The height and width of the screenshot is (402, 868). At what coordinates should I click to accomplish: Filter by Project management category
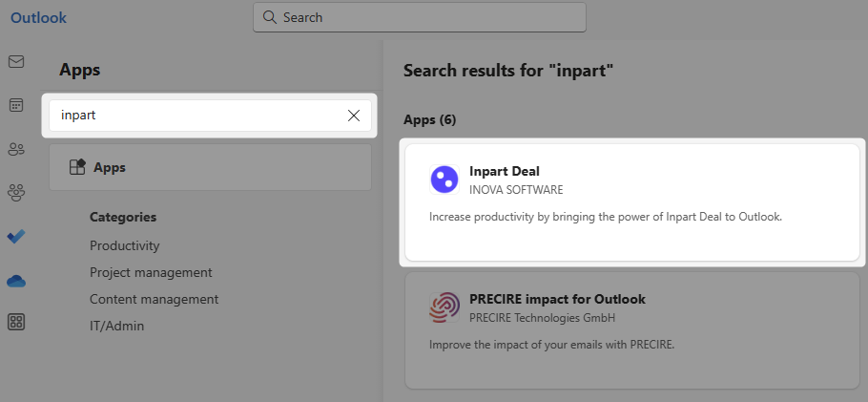(x=151, y=272)
